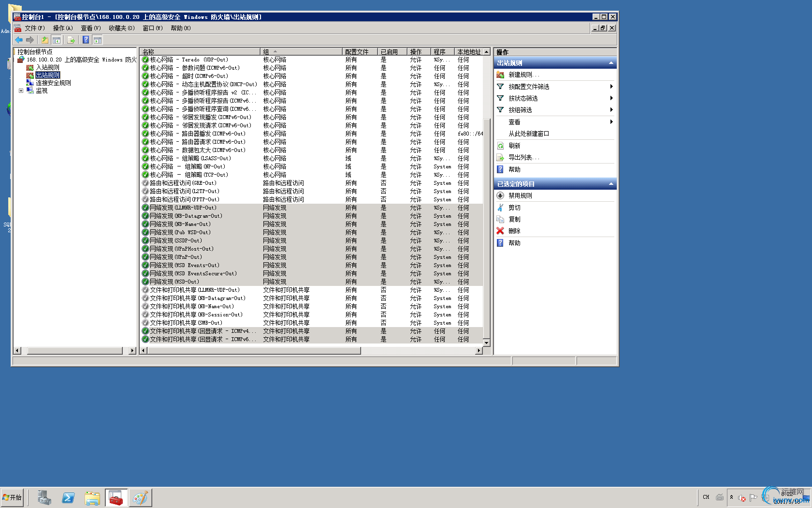
Task: Sort by the 配置文件 column header
Action: click(360, 52)
